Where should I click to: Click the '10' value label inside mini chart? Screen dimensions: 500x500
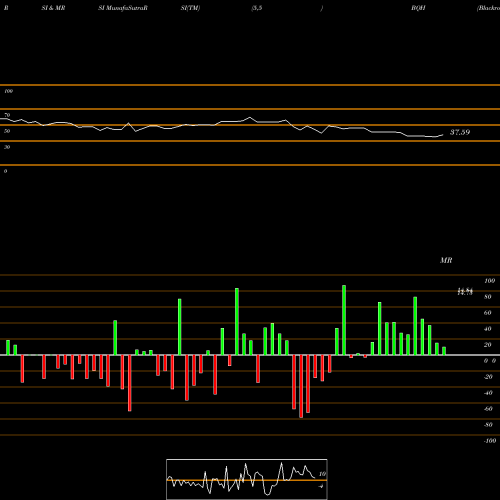[x=322, y=474]
